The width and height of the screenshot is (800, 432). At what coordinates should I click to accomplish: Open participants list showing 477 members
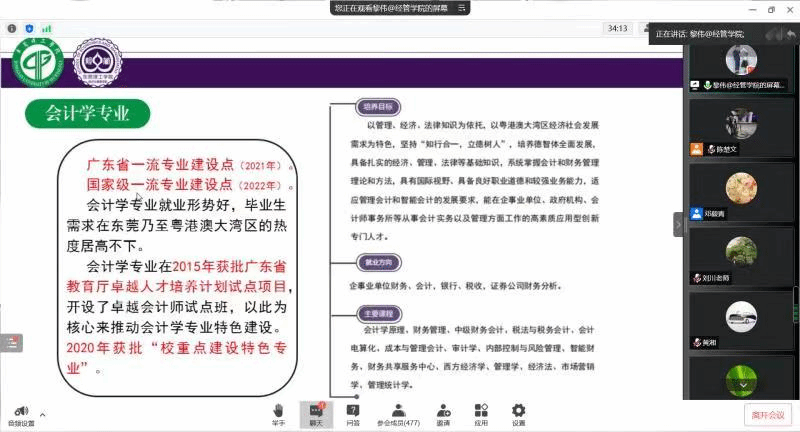tap(399, 414)
